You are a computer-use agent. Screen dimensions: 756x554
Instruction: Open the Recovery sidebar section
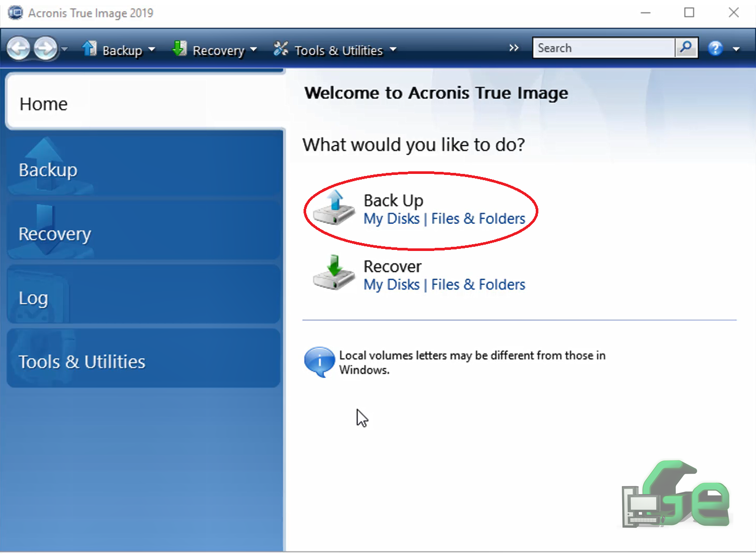click(144, 231)
